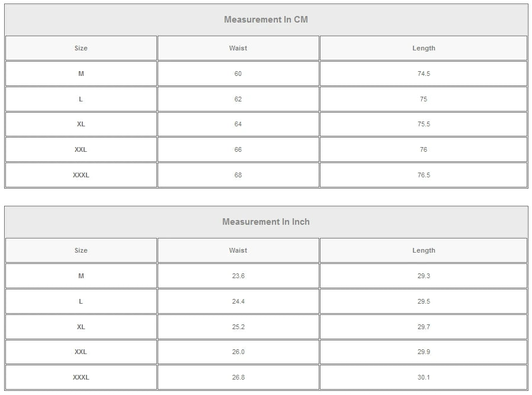
Task: Click the waist value 23.6 cell
Action: [238, 276]
